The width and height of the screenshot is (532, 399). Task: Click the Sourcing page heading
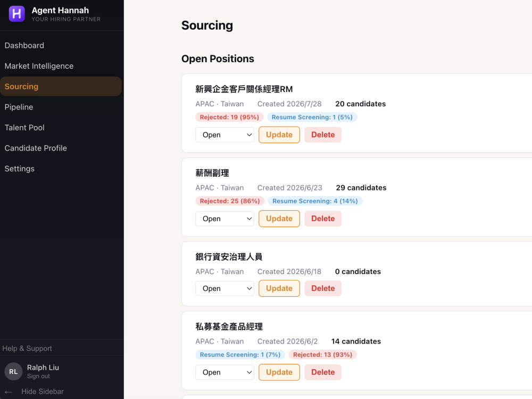[207, 26]
